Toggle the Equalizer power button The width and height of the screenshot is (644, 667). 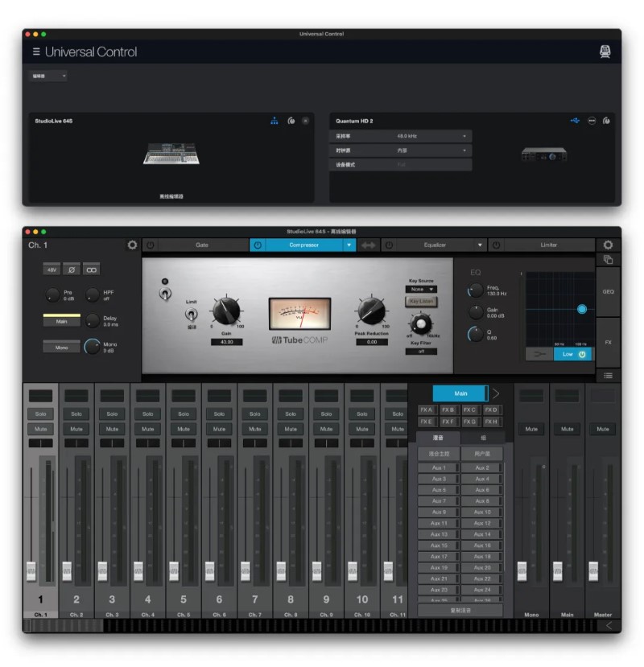tap(389, 245)
